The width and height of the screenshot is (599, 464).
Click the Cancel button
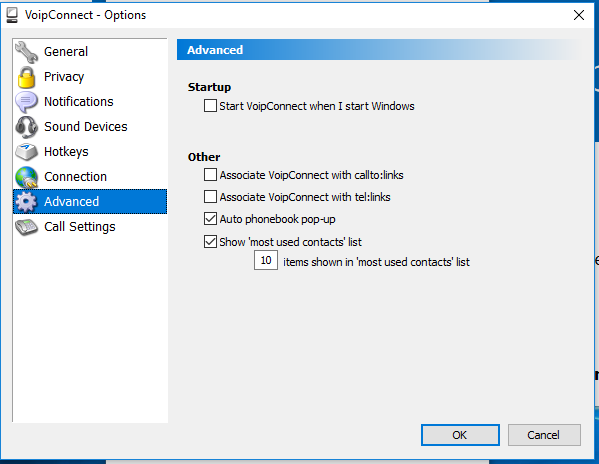click(544, 435)
